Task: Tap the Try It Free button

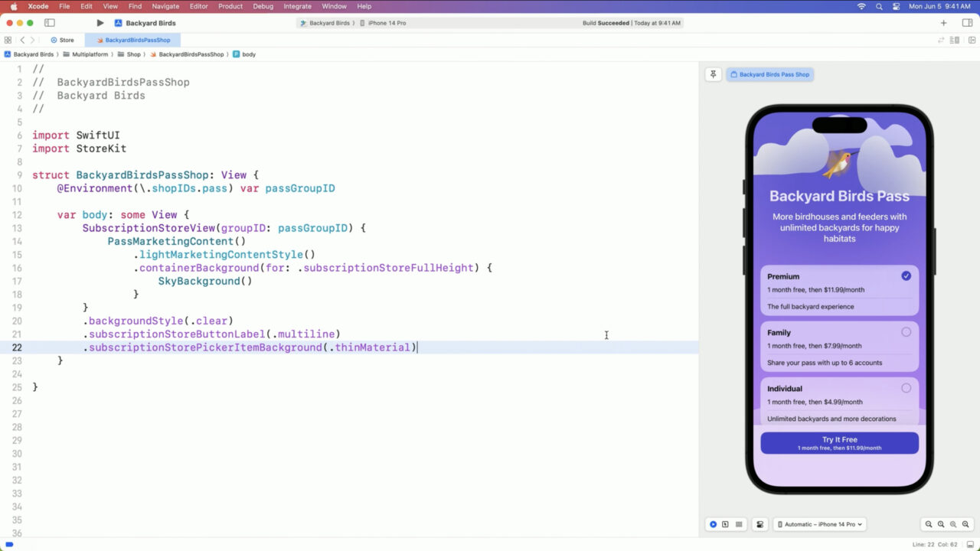Action: (x=839, y=442)
